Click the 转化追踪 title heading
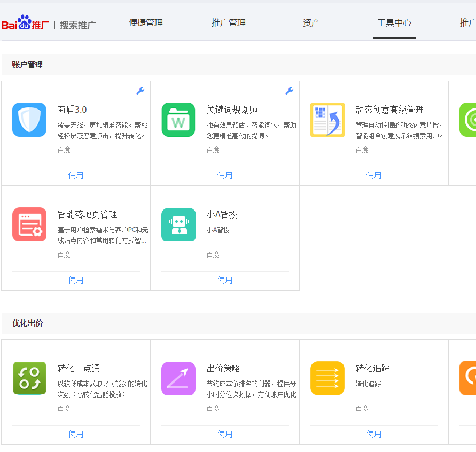This screenshot has width=476, height=452. pos(372,368)
